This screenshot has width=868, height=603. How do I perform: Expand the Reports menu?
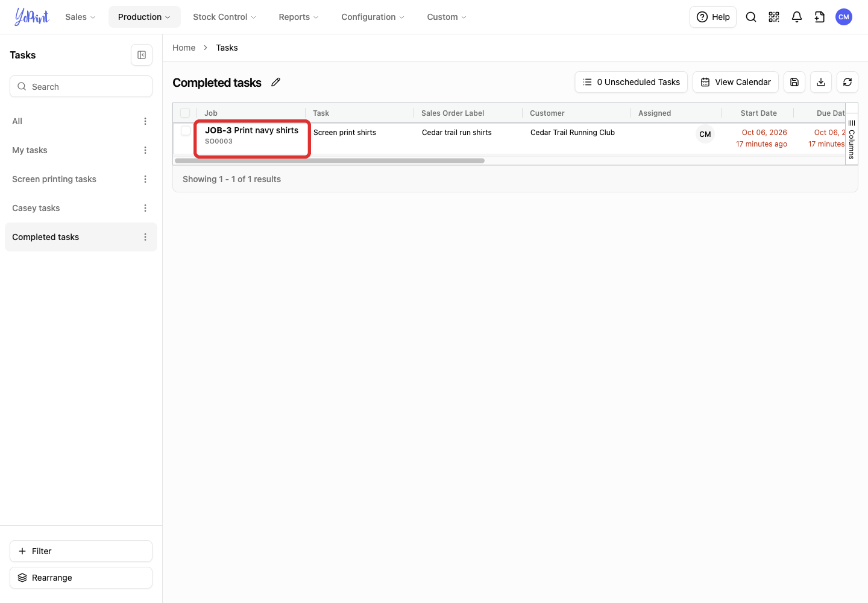coord(298,17)
